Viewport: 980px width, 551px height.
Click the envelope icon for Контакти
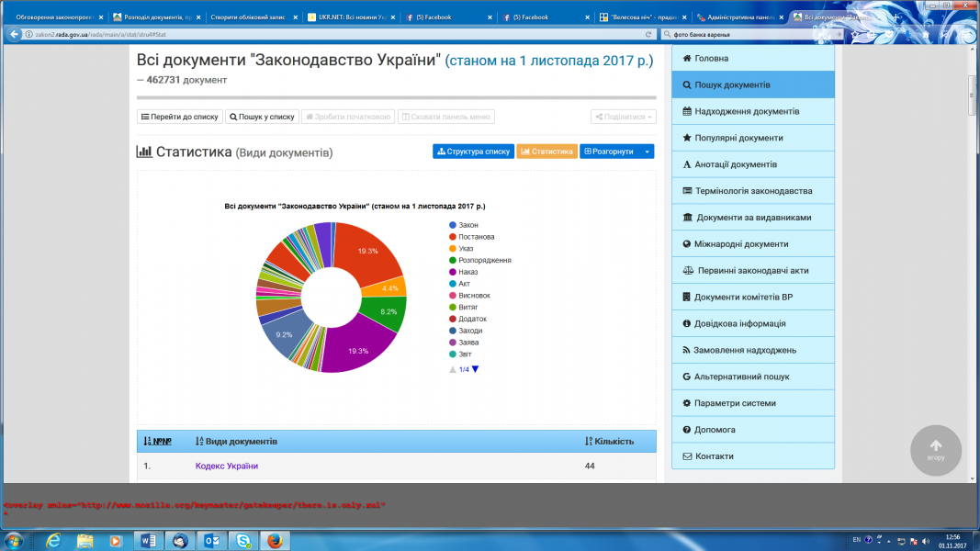[x=687, y=456]
